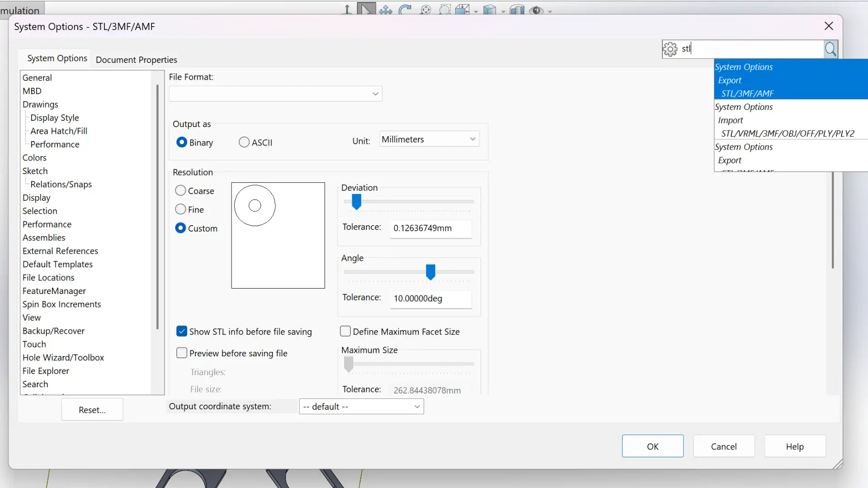
Task: Open Backup/Recover options
Action: pos(53,331)
